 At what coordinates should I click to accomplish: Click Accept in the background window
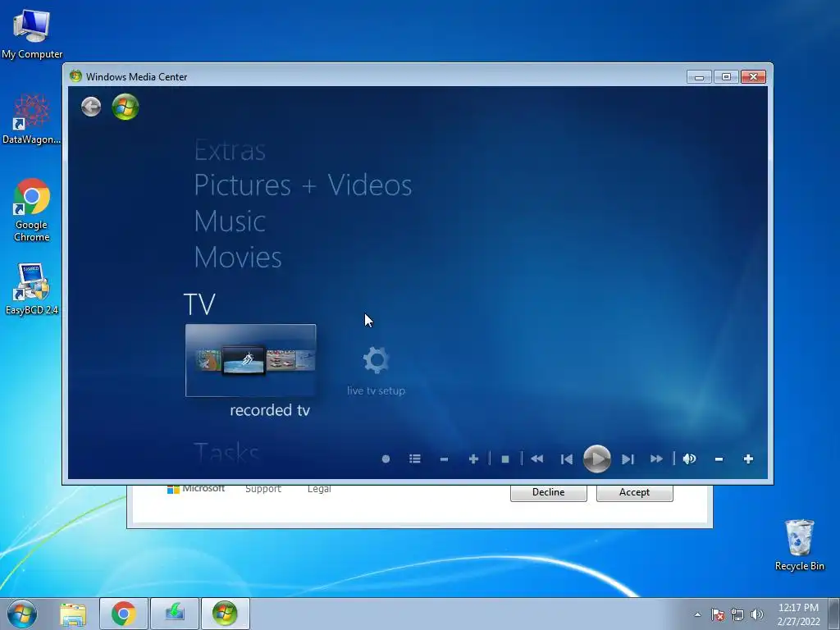pyautogui.click(x=634, y=492)
